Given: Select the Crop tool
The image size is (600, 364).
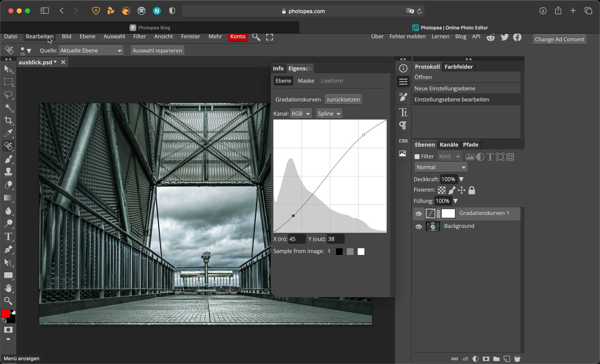Looking at the screenshot, I should tap(8, 120).
